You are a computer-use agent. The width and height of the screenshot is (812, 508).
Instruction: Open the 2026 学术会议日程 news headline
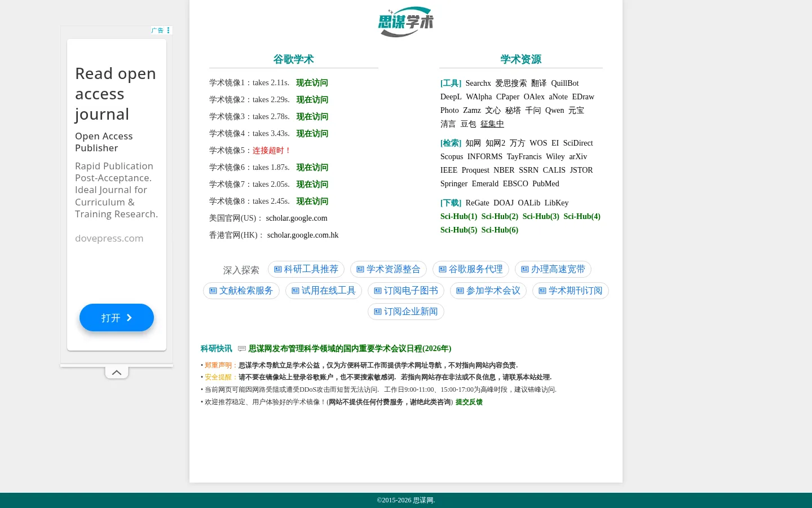pyautogui.click(x=350, y=349)
